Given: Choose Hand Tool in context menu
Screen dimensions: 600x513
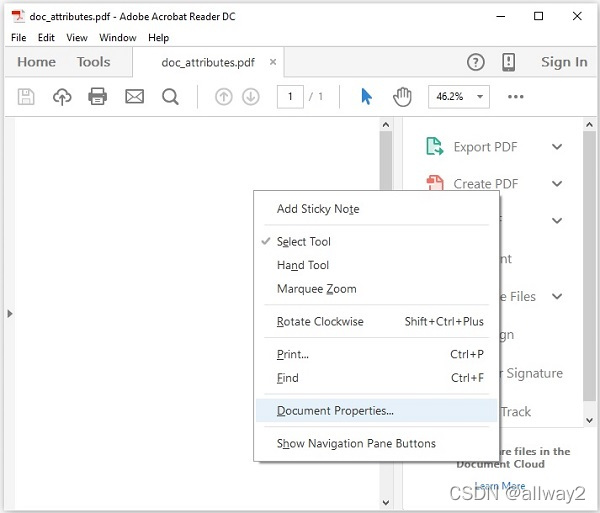Looking at the screenshot, I should tap(377, 265).
